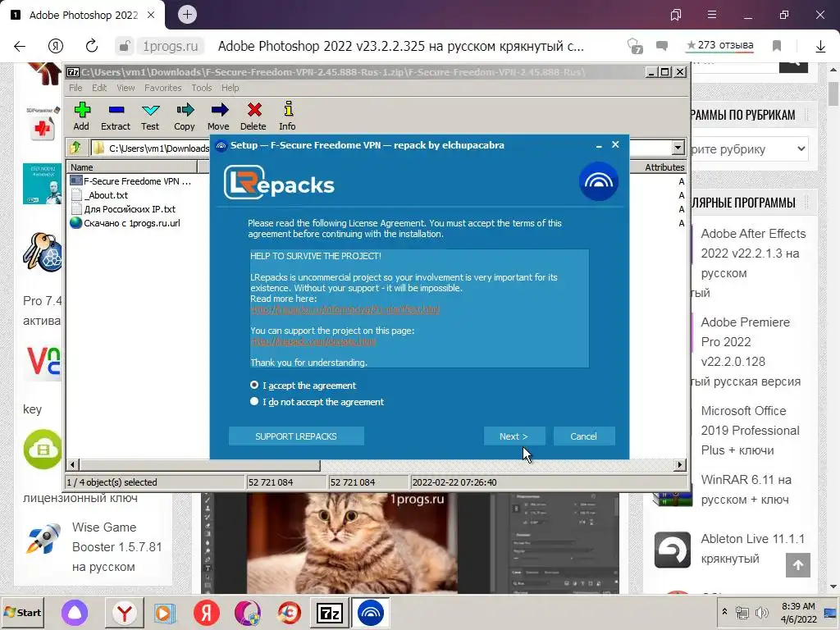The image size is (840, 630).
Task: Open the donate link in license text
Action: (313, 341)
